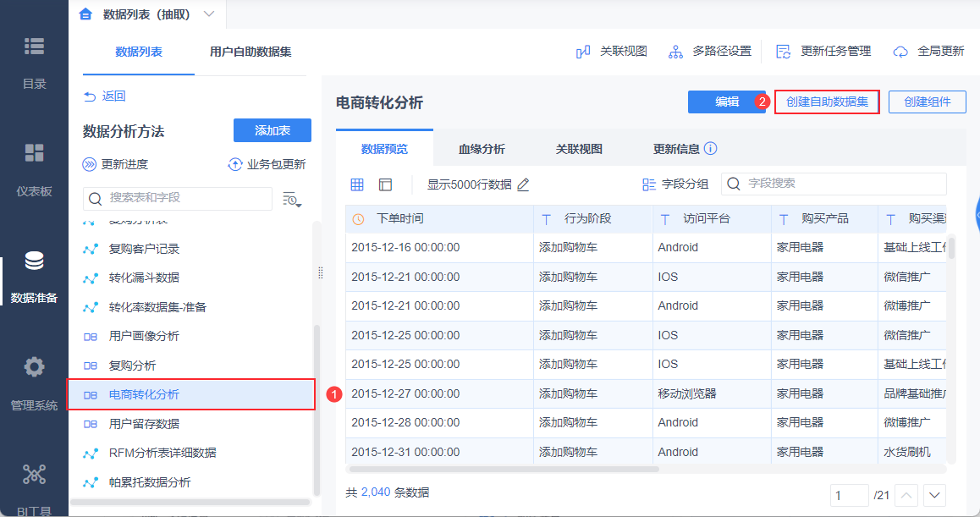Open the BI工具 sidebar icon
This screenshot has width=980, height=517.
[x=34, y=475]
